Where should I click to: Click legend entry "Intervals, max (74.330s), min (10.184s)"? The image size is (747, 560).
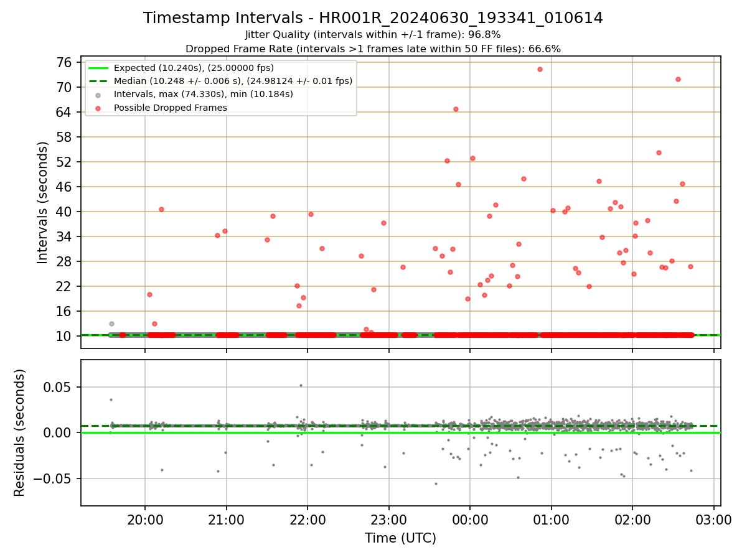[203, 95]
